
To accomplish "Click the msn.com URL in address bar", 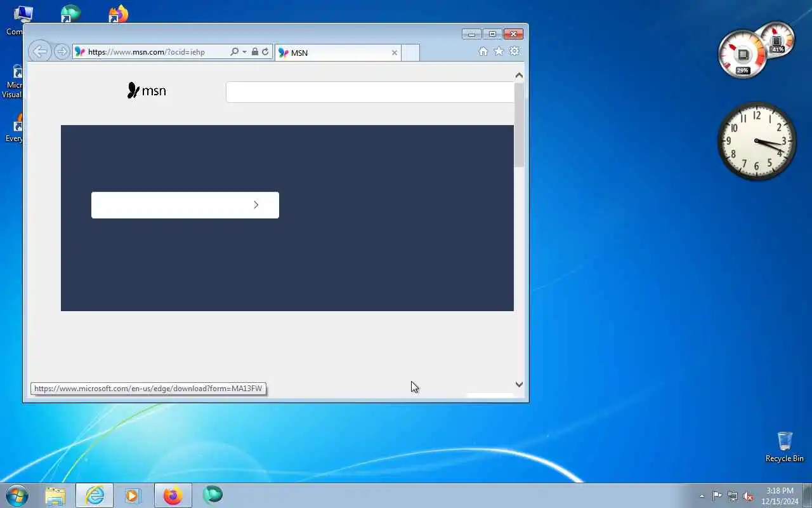I will point(147,52).
